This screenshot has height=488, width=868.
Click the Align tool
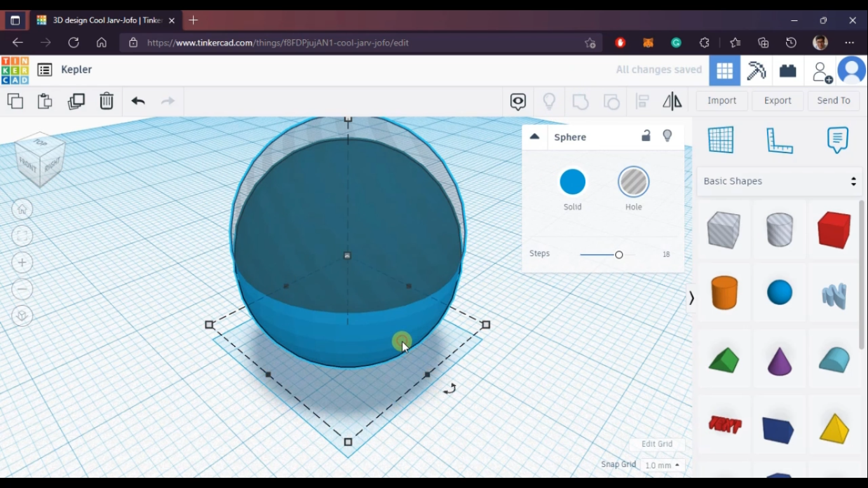click(642, 101)
